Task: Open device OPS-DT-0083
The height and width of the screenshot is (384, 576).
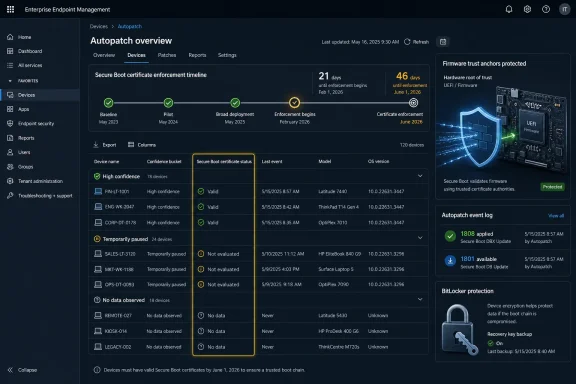Action: point(119,284)
